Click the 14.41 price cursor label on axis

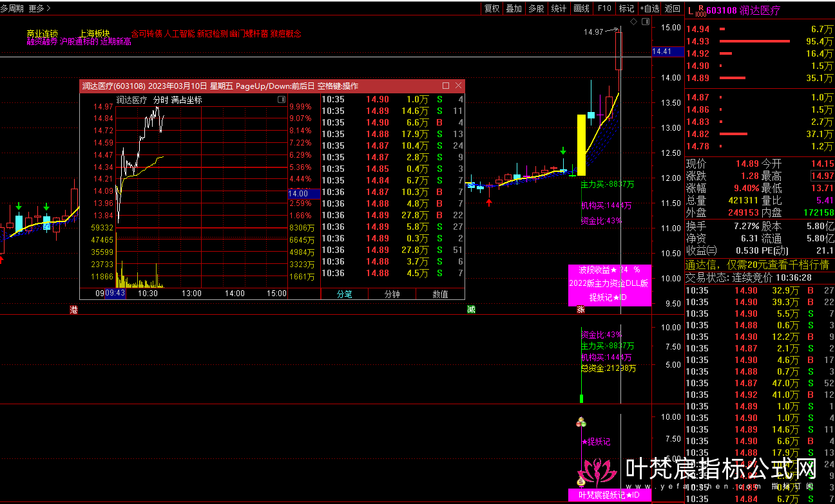pos(667,51)
